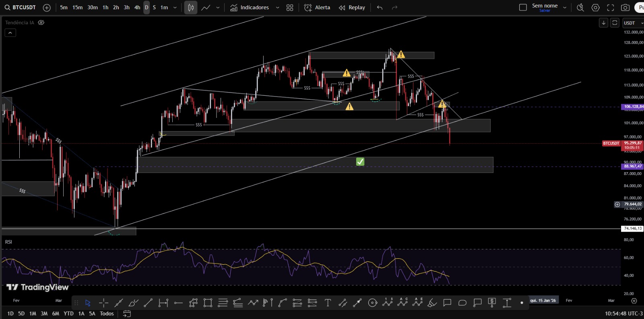Open the USDT currency dropdown
Image resolution: width=644 pixels, height=319 pixels.
pyautogui.click(x=633, y=23)
